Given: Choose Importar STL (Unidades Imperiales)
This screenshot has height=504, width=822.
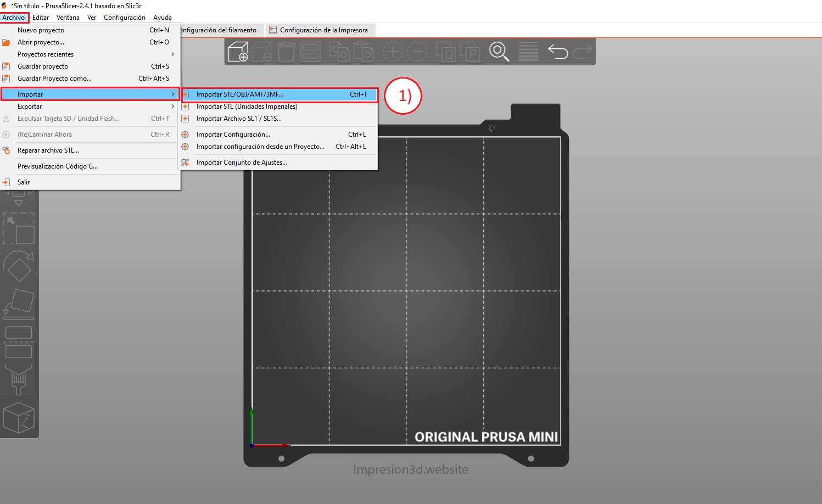Looking at the screenshot, I should pyautogui.click(x=279, y=107).
